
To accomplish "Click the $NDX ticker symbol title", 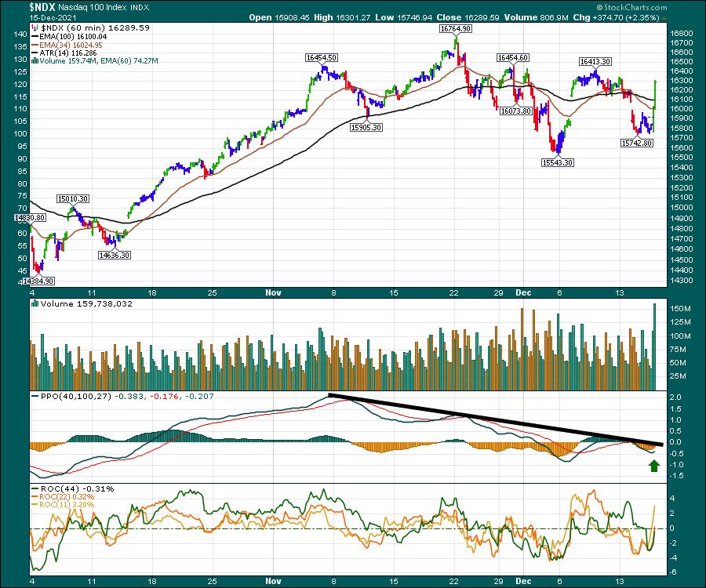I will pyautogui.click(x=19, y=6).
